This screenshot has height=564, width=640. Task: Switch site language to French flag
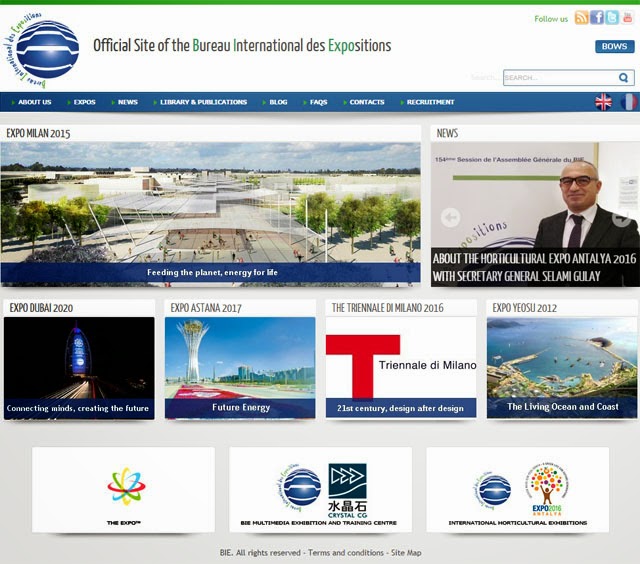[x=629, y=102]
